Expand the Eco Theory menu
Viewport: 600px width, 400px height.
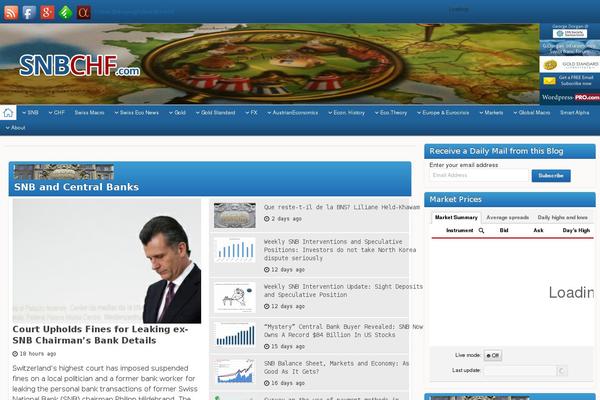391,113
